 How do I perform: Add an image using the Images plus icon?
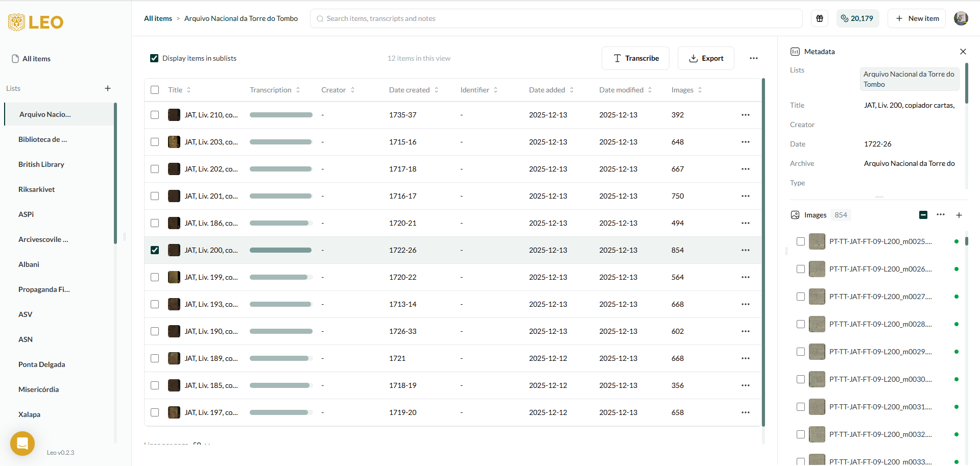[x=959, y=215]
